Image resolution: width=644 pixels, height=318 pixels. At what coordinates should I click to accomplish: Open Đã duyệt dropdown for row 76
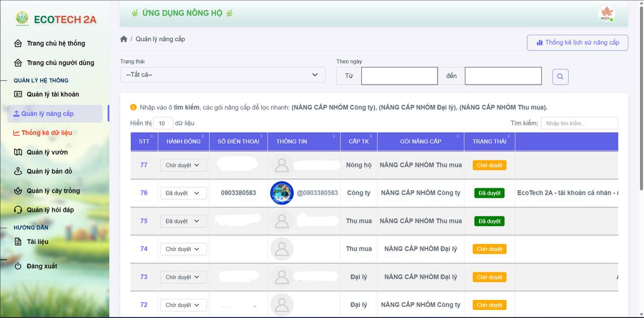[183, 193]
